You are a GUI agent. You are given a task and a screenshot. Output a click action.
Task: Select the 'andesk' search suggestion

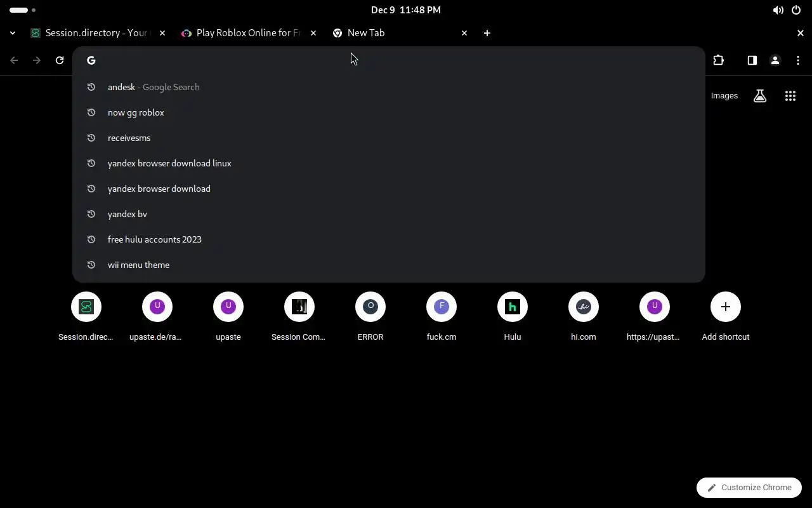point(388,87)
